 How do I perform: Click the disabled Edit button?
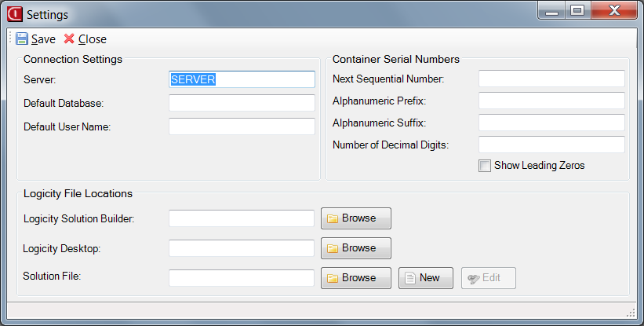pos(488,278)
